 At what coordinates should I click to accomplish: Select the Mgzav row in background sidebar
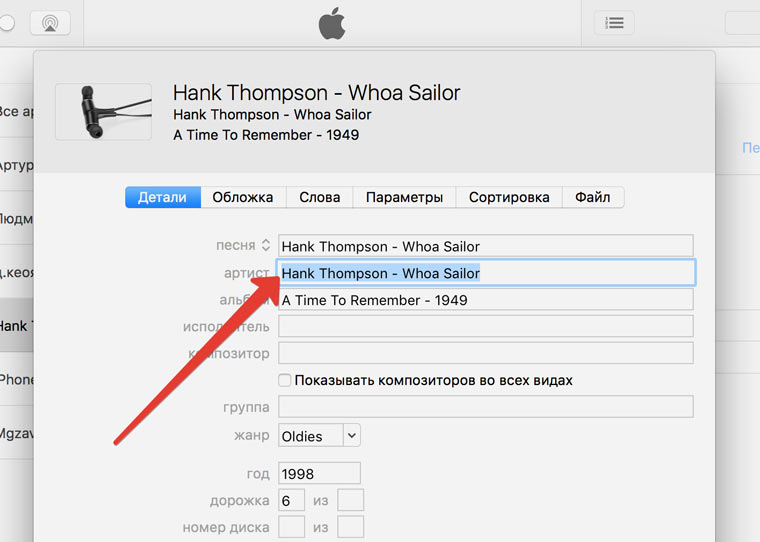(x=16, y=432)
